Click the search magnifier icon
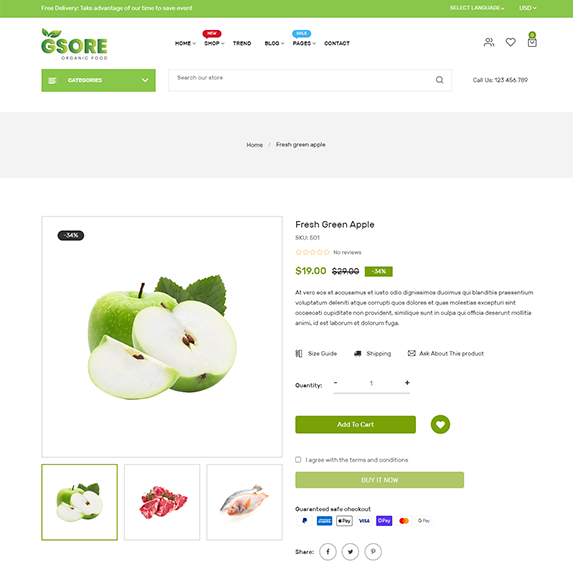 [x=440, y=80]
